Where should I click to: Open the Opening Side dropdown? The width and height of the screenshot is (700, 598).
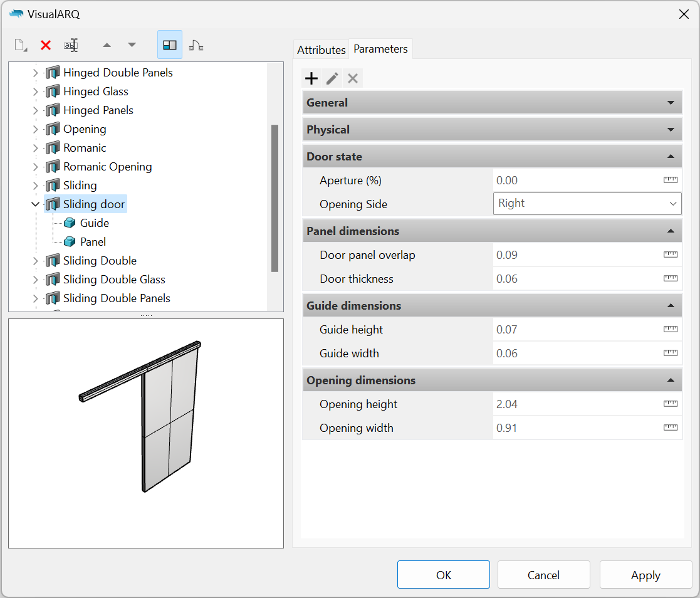click(587, 204)
